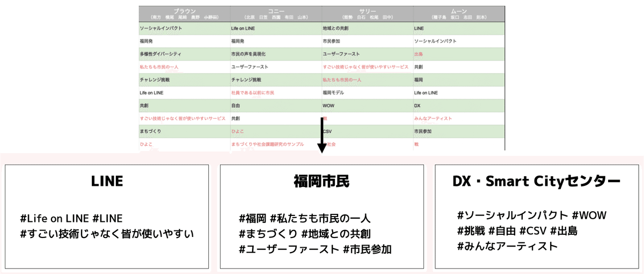Select 社員である以前に市民 cell
The height and width of the screenshot is (274, 644).
pyautogui.click(x=276, y=92)
